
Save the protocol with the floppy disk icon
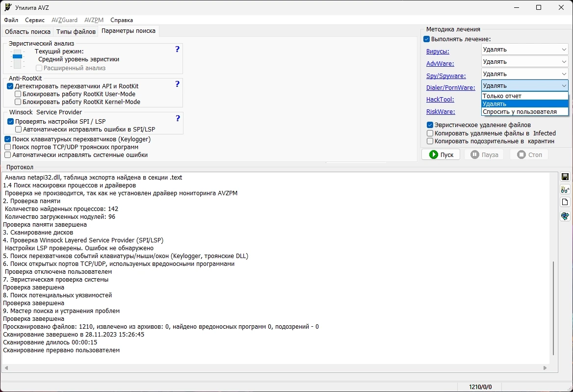point(565,177)
